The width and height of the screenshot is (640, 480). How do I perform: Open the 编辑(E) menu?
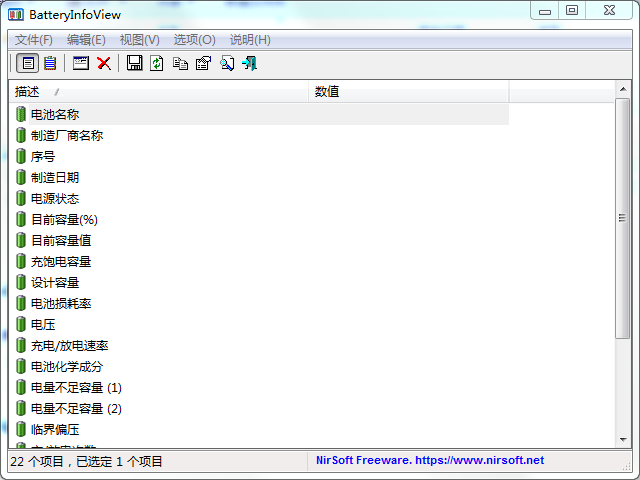86,40
